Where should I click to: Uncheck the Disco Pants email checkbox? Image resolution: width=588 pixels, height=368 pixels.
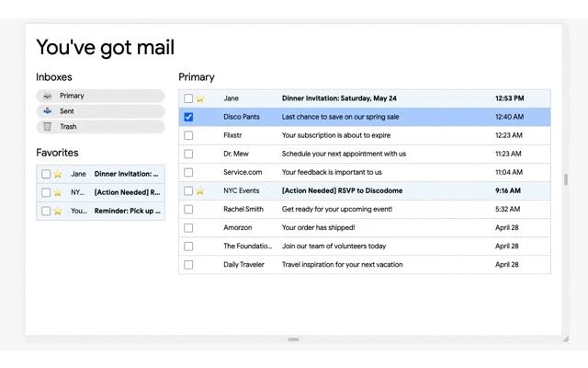pos(188,117)
